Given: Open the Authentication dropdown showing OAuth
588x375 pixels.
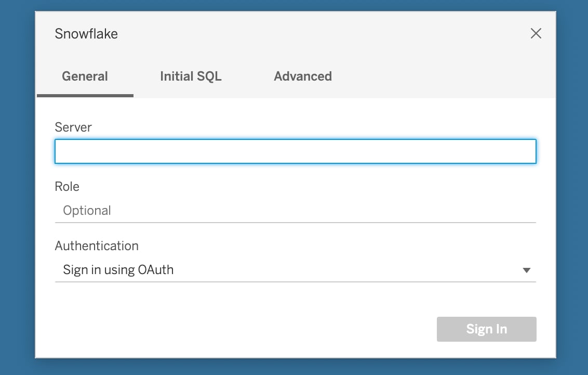Looking at the screenshot, I should [x=296, y=270].
